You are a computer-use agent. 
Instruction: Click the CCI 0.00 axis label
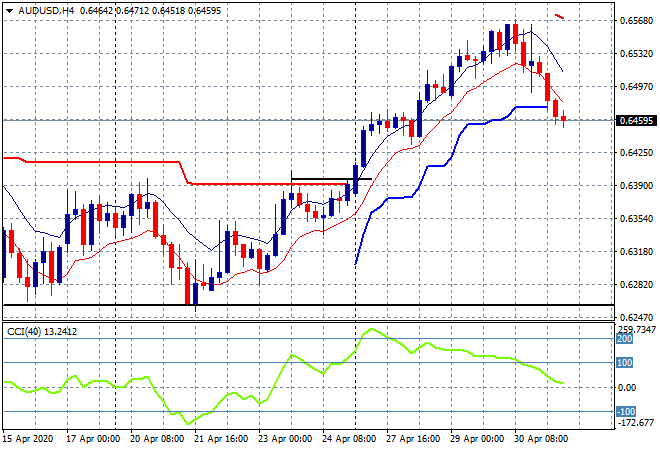pyautogui.click(x=628, y=388)
